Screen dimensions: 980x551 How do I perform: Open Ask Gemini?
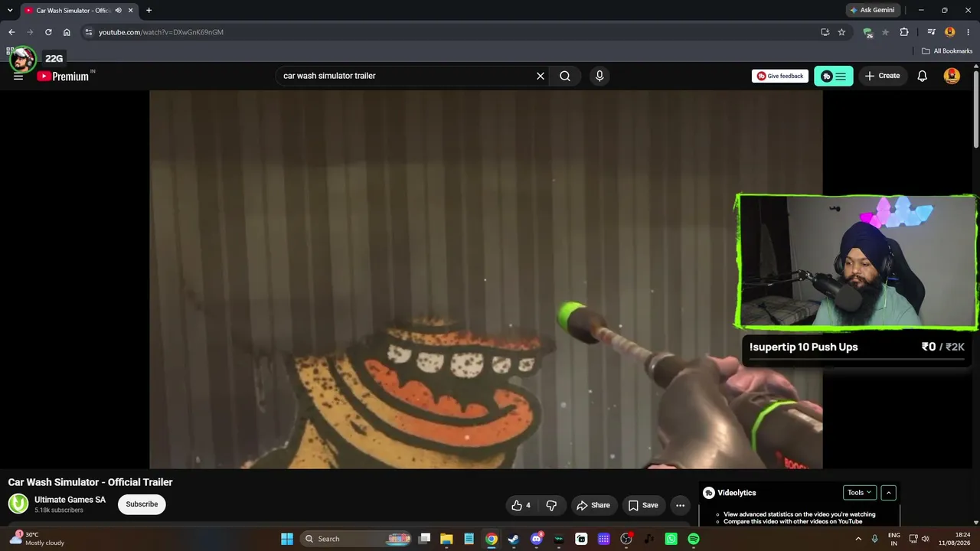click(x=872, y=10)
